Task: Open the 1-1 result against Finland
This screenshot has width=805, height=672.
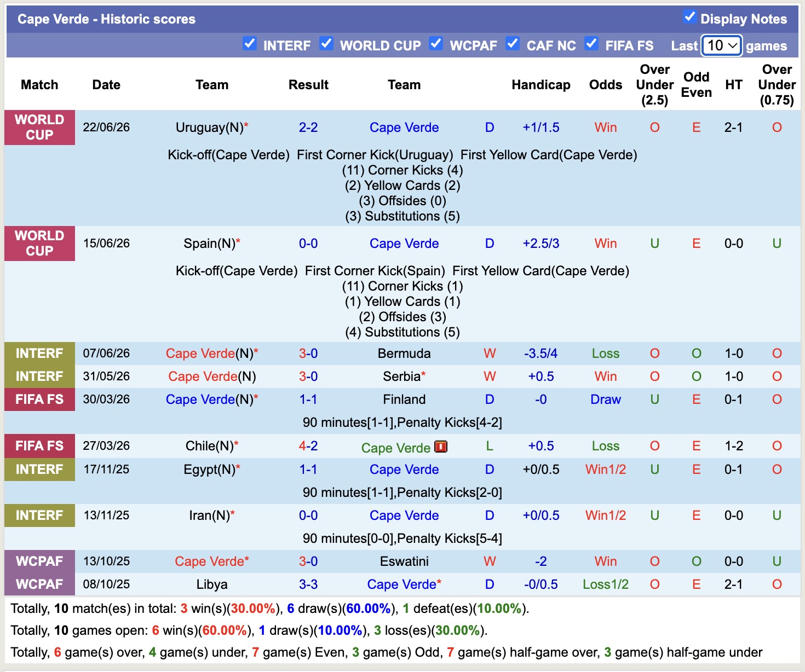Action: click(308, 399)
